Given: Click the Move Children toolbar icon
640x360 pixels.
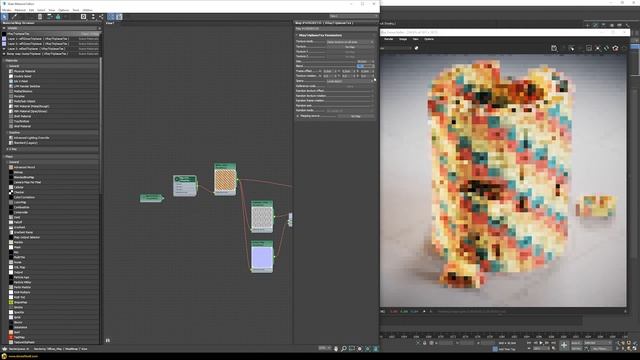Looking at the screenshot, I should coord(49,17).
